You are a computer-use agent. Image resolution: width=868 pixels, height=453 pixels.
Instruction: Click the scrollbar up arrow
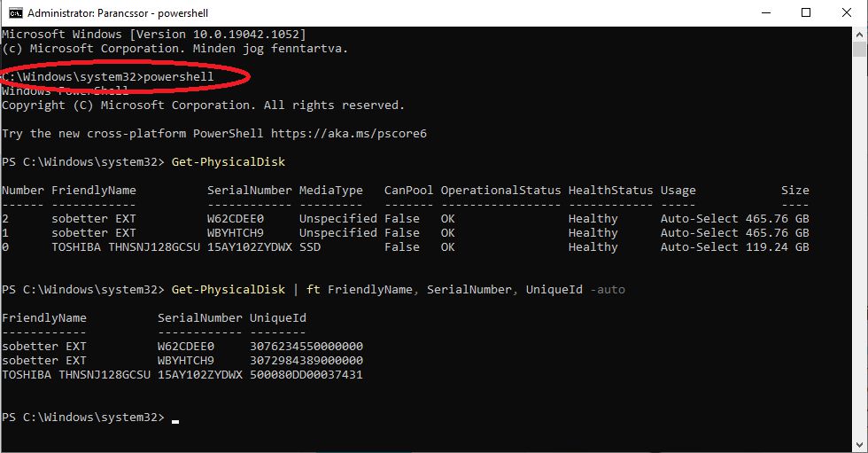[858, 35]
